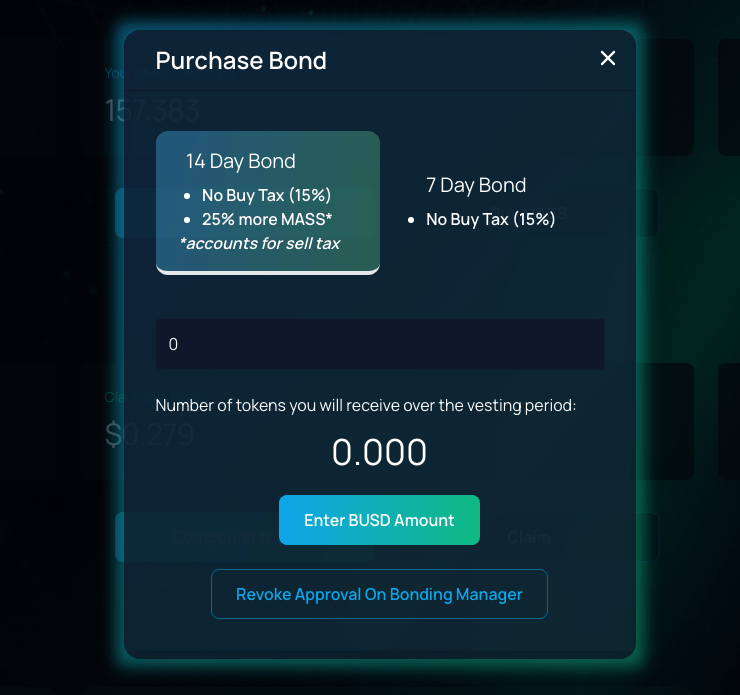
Task: Click the 7 Day Bond title text
Action: (x=476, y=185)
